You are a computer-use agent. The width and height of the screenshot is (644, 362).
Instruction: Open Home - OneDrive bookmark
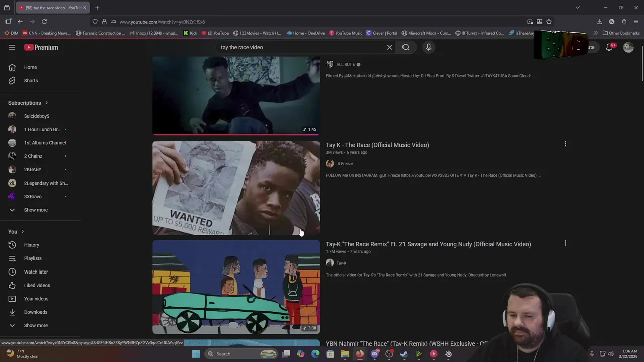click(306, 33)
